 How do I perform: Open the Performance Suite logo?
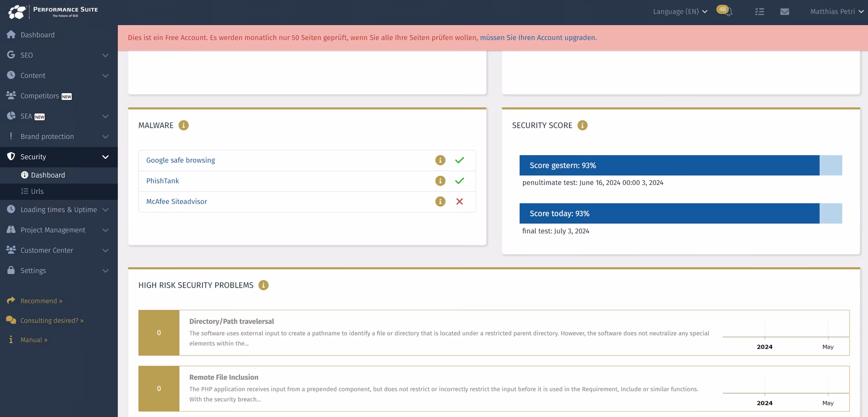point(53,11)
